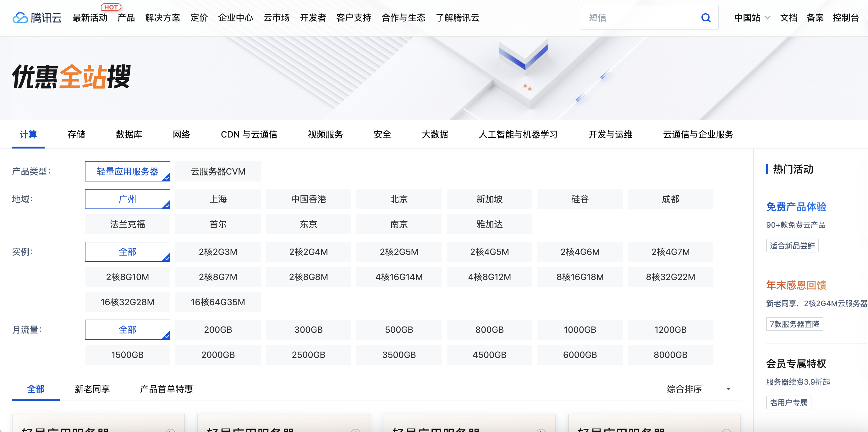Open the 开发者 menu

[x=313, y=18]
